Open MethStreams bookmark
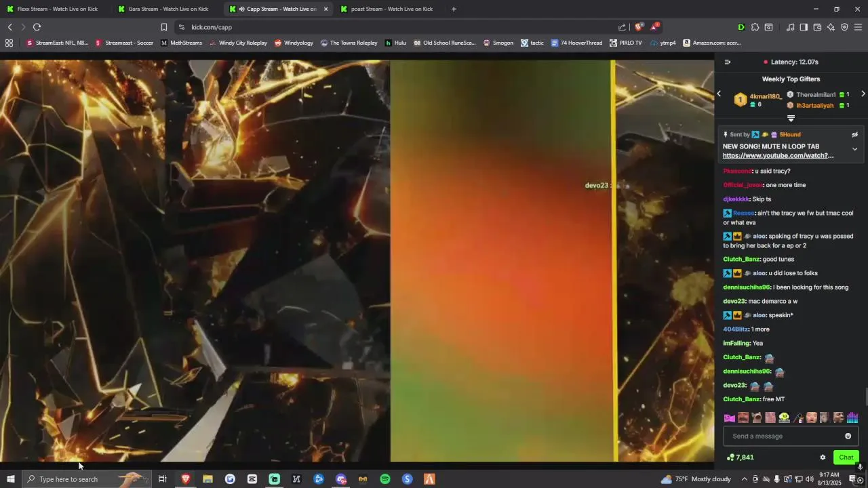This screenshot has width=868, height=488. (x=181, y=43)
